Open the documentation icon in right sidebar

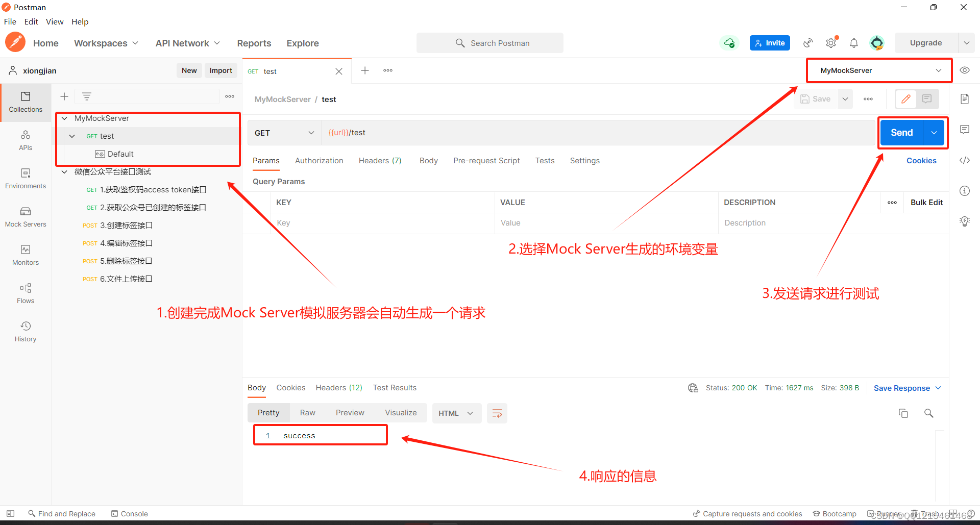point(965,99)
